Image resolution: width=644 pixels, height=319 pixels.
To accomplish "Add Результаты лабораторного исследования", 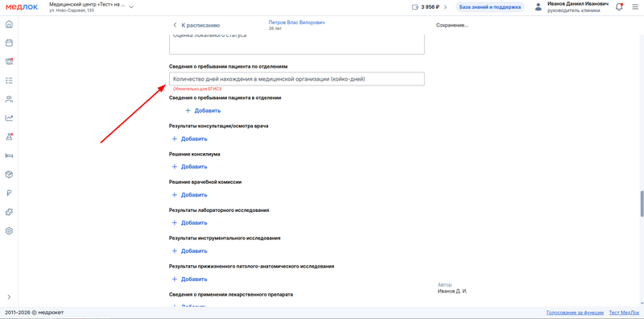I will click(190, 223).
